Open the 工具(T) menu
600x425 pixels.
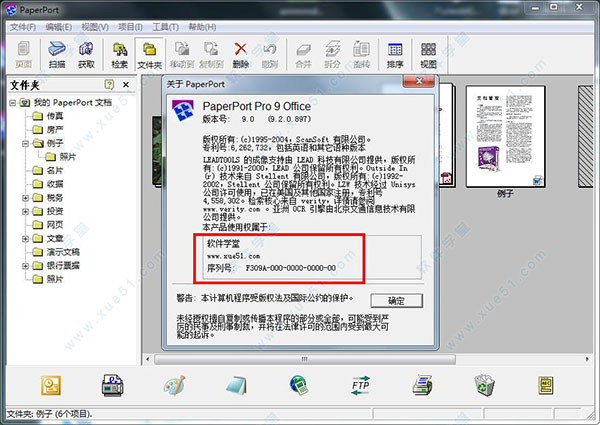pyautogui.click(x=165, y=27)
